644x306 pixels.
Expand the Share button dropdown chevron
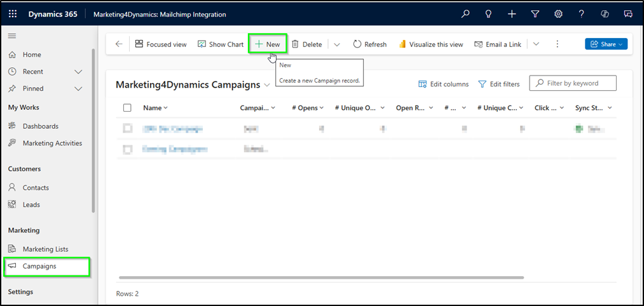(x=620, y=44)
